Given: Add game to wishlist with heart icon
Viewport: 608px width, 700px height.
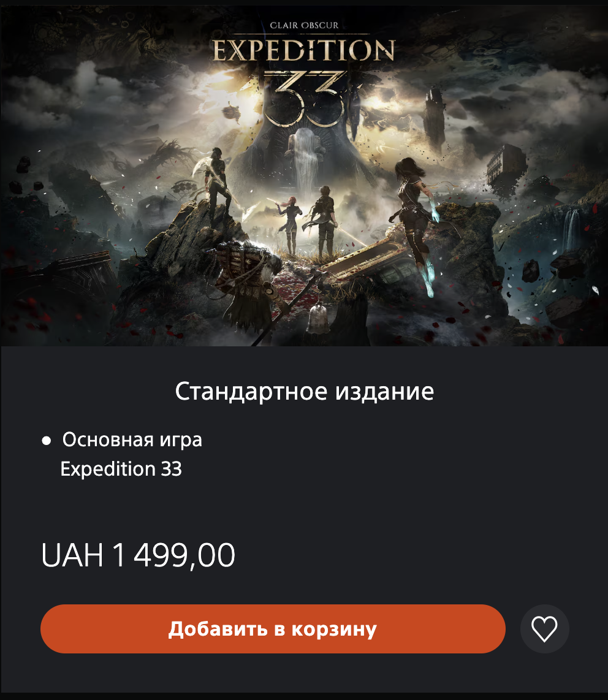Looking at the screenshot, I should click(544, 628).
